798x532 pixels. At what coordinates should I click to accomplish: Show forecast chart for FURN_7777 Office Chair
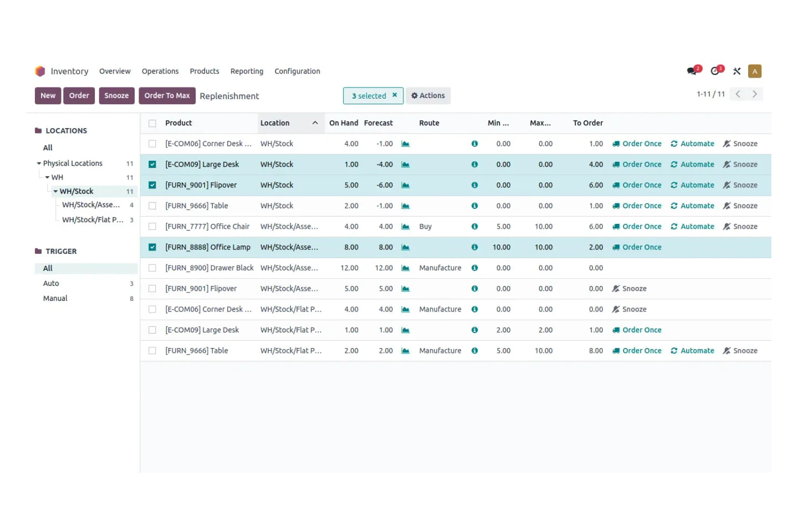coord(405,227)
